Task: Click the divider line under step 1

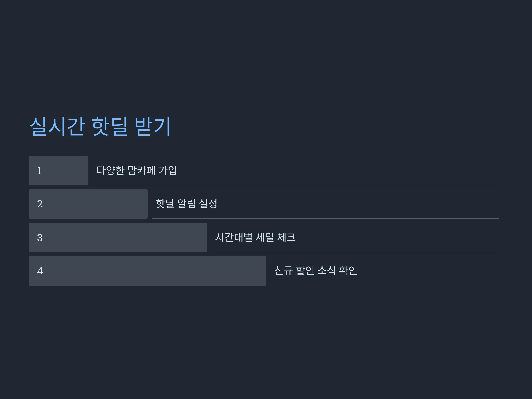Action: (x=295, y=185)
